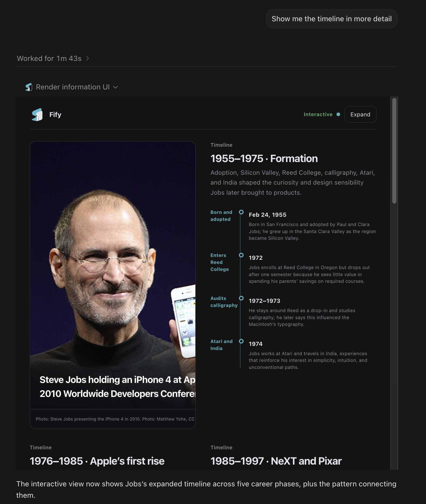
Task: Click the Timeline label above 1976–1985 heading
Action: [x=40, y=448]
